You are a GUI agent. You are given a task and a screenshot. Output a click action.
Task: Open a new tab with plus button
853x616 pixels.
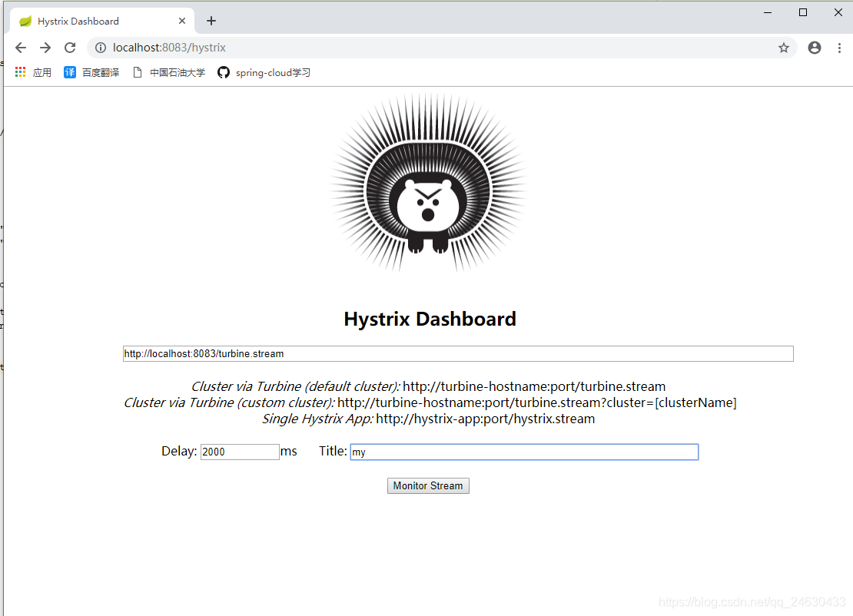pyautogui.click(x=211, y=21)
